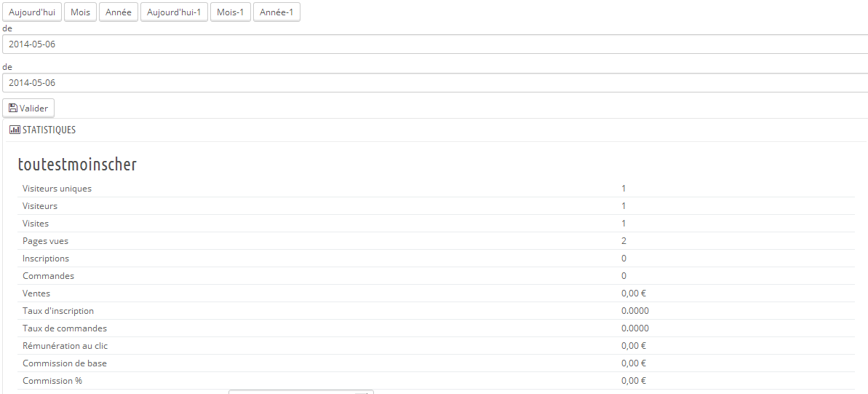Click the Taux de commandes value 0.0000
Image resolution: width=868 pixels, height=394 pixels.
pyautogui.click(x=635, y=328)
